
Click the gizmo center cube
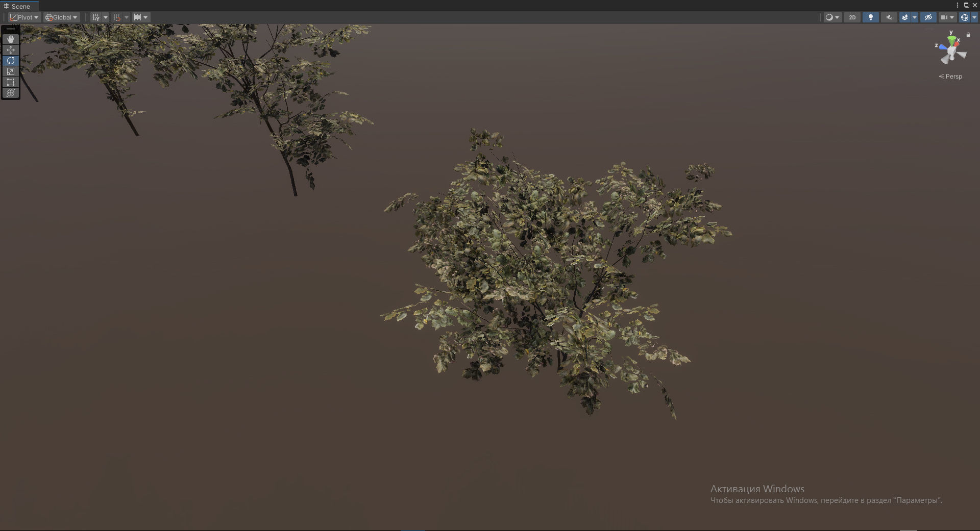[951, 50]
